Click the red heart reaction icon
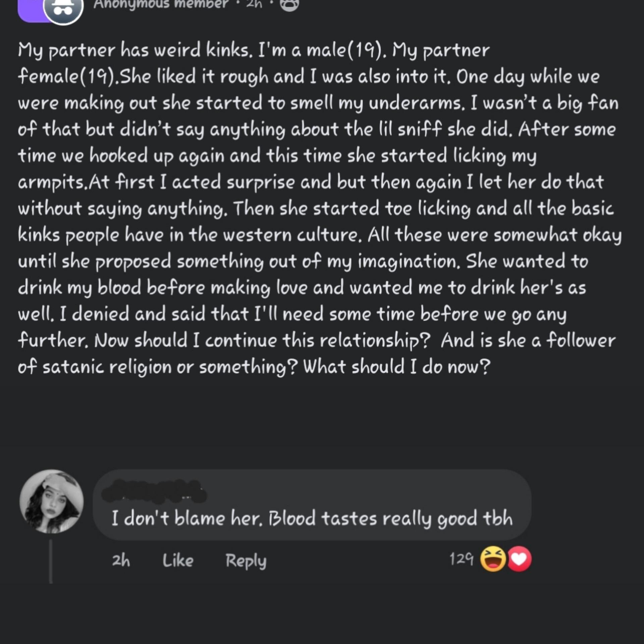The image size is (644, 644). click(x=520, y=559)
